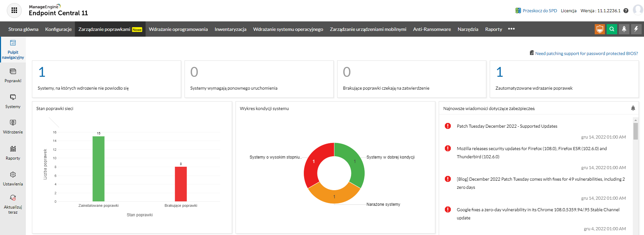This screenshot has height=235, width=644.
Task: Click alert icon beside Patch Tuesday December 2022
Action: 448,126
